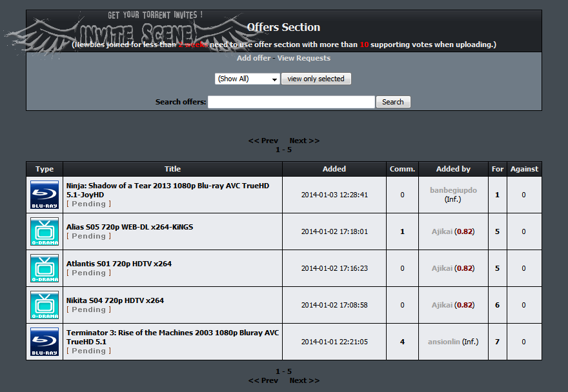568x392 pixels.
Task: Open Nikita S04 720p HDTV offer
Action: click(x=115, y=300)
